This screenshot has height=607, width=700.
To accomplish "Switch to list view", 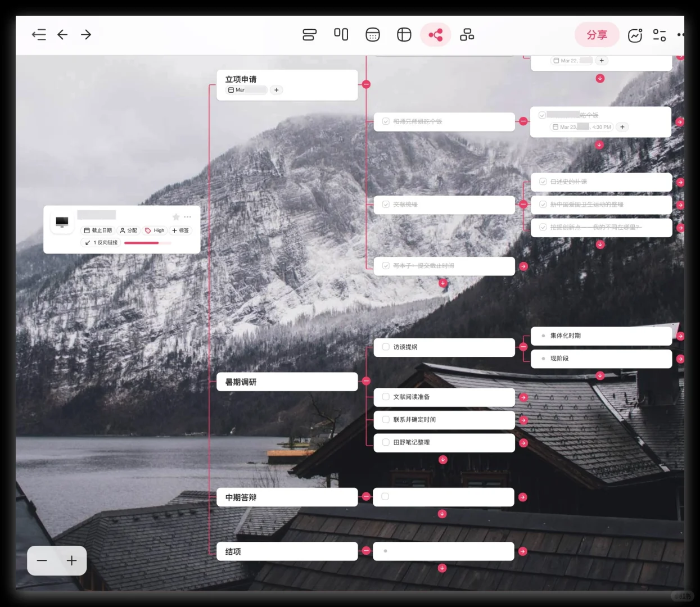I will [310, 35].
